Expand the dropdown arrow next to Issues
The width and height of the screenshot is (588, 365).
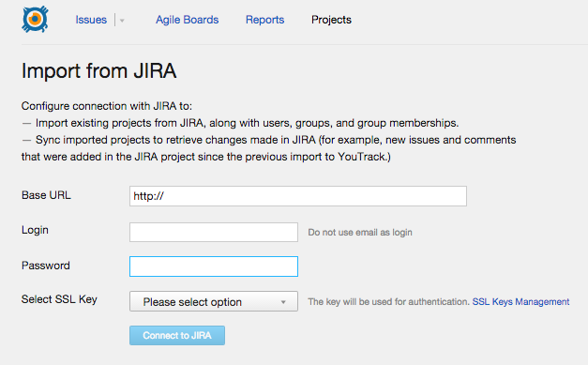click(122, 21)
